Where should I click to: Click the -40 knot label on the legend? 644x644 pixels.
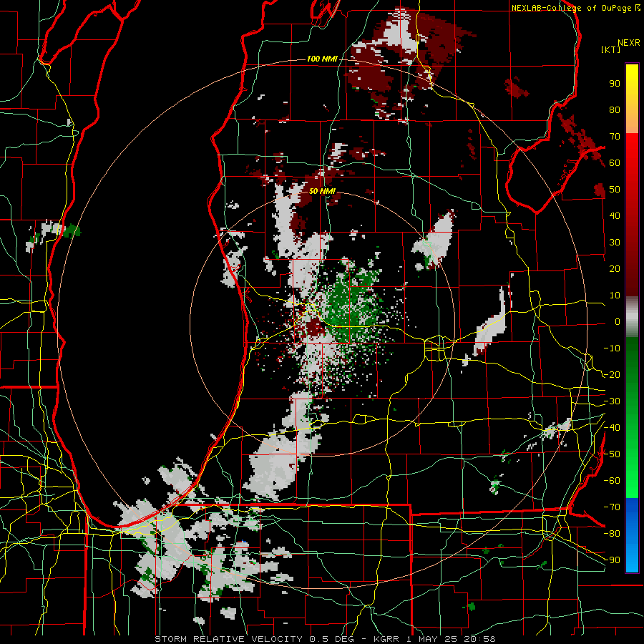[x=612, y=428]
